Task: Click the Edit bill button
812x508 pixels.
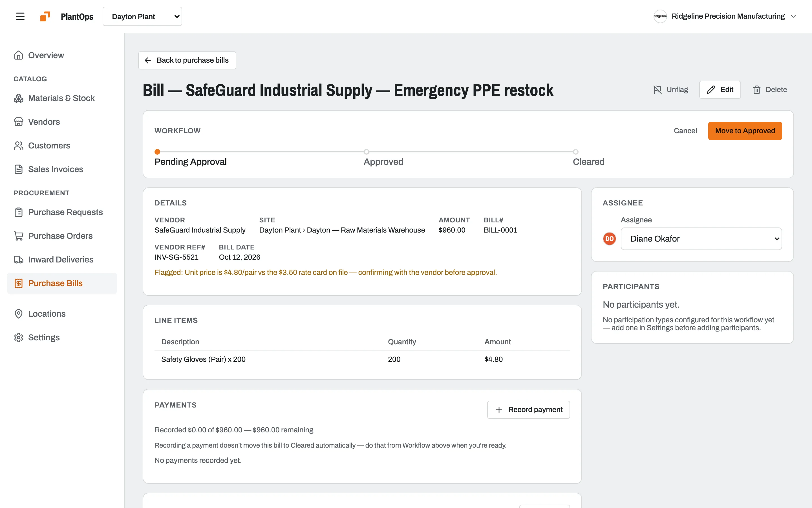Action: click(x=720, y=90)
